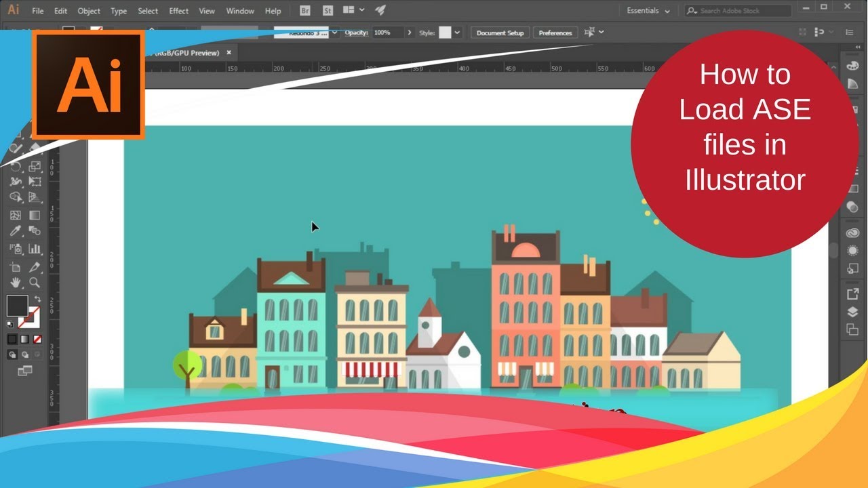Select the Blend tool
Image resolution: width=868 pixels, height=488 pixels.
[x=35, y=232]
